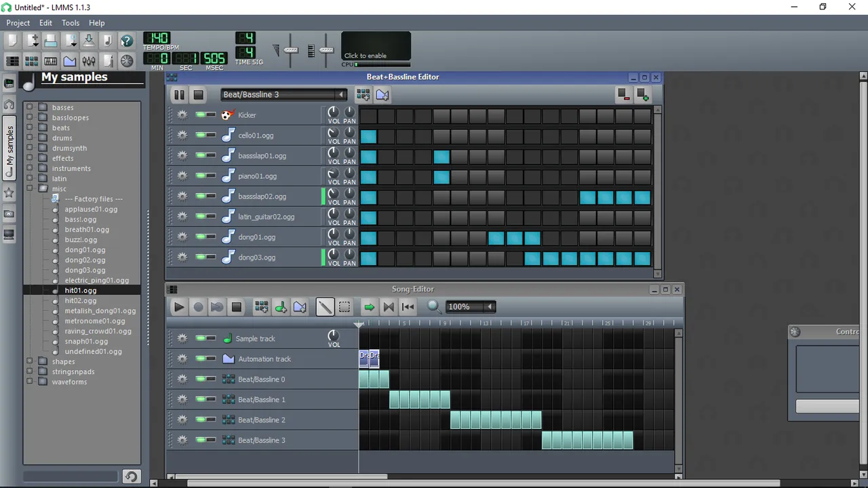Show the Beat+Bassline Editor via toolbar icon
The image size is (868, 488).
(x=31, y=61)
